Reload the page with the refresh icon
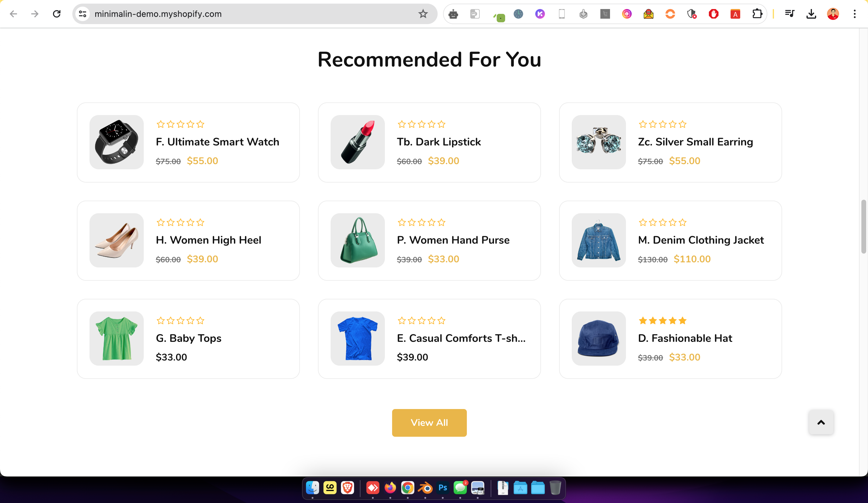Image resolution: width=868 pixels, height=503 pixels. 57,14
